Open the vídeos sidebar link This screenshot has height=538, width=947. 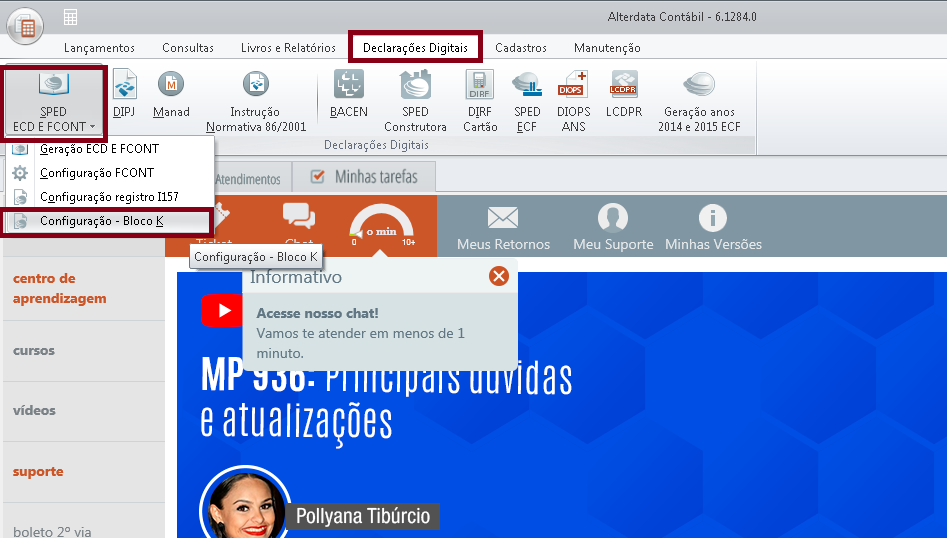point(34,410)
